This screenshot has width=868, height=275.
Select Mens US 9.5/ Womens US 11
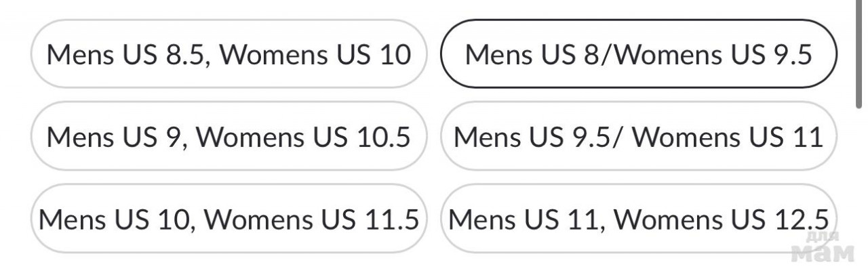coord(639,137)
